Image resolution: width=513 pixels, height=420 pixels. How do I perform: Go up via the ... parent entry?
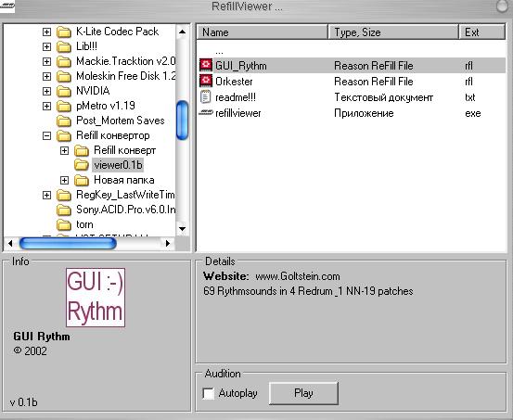pyautogui.click(x=219, y=51)
